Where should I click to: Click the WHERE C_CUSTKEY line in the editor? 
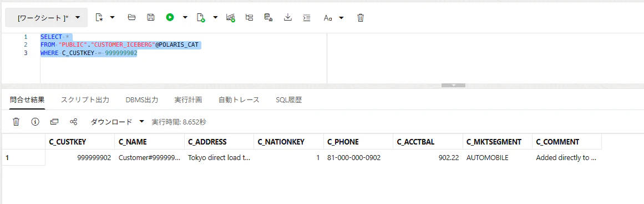(x=89, y=53)
